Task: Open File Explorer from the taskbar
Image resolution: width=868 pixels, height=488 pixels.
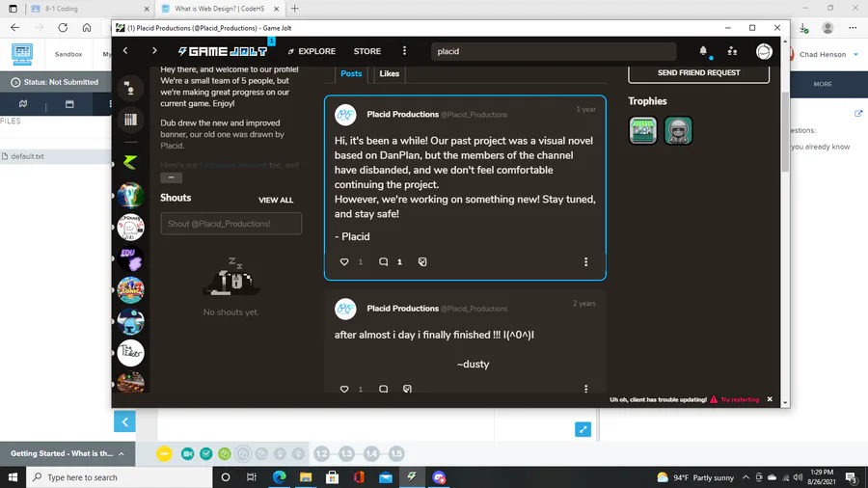Action: tap(306, 477)
